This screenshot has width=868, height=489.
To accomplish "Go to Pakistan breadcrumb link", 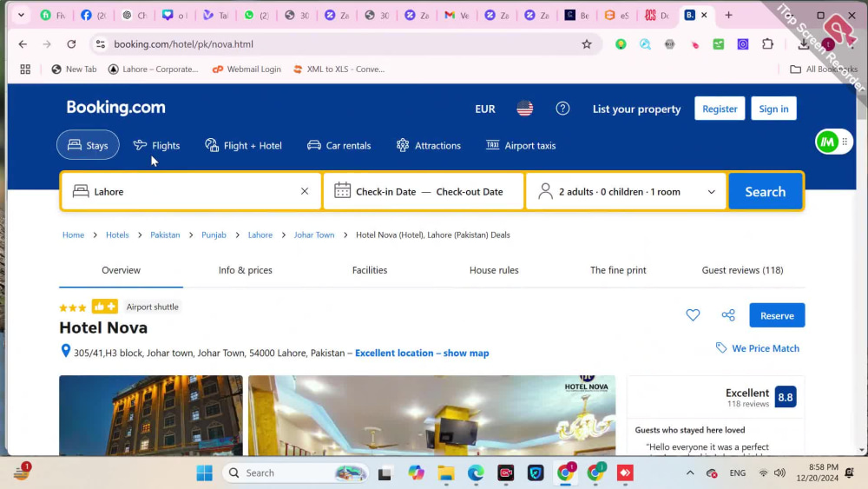I will tap(165, 235).
